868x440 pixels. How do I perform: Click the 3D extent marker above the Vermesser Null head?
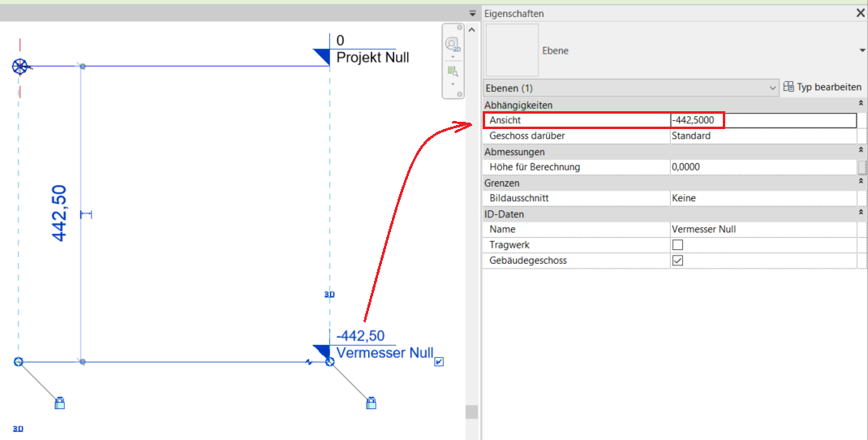[x=329, y=295]
